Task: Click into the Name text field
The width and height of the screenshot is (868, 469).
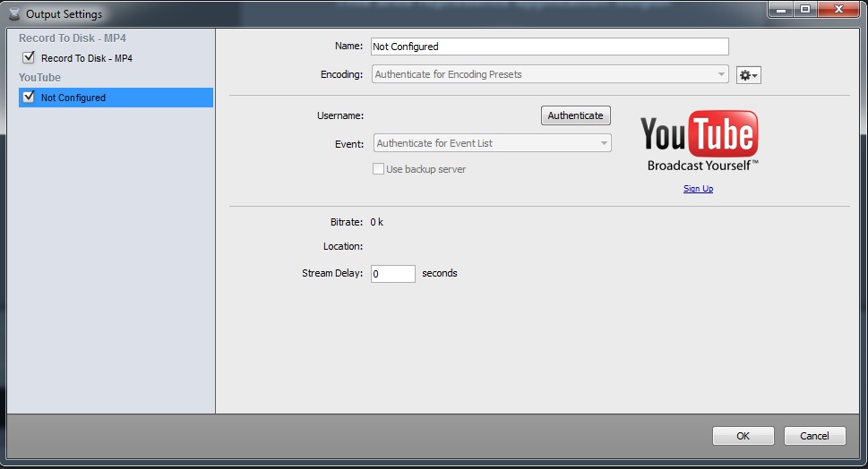Action: (x=549, y=47)
